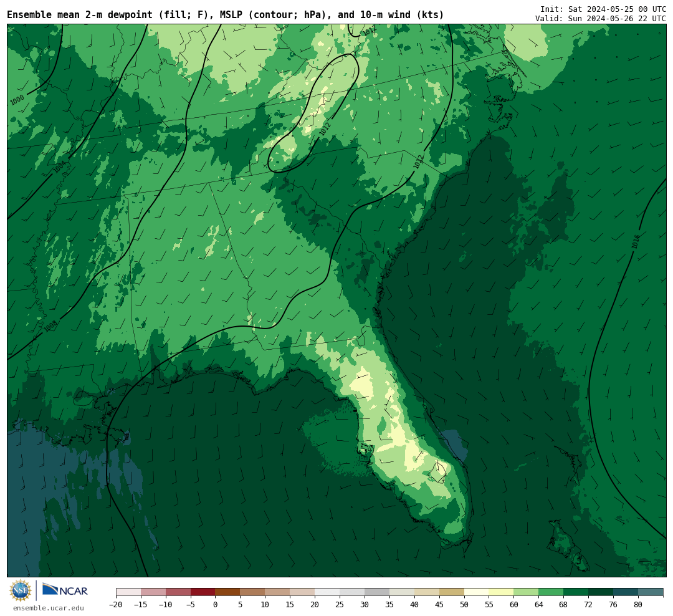Pick the colorbar swatch between 15 and 20

coord(303,592)
